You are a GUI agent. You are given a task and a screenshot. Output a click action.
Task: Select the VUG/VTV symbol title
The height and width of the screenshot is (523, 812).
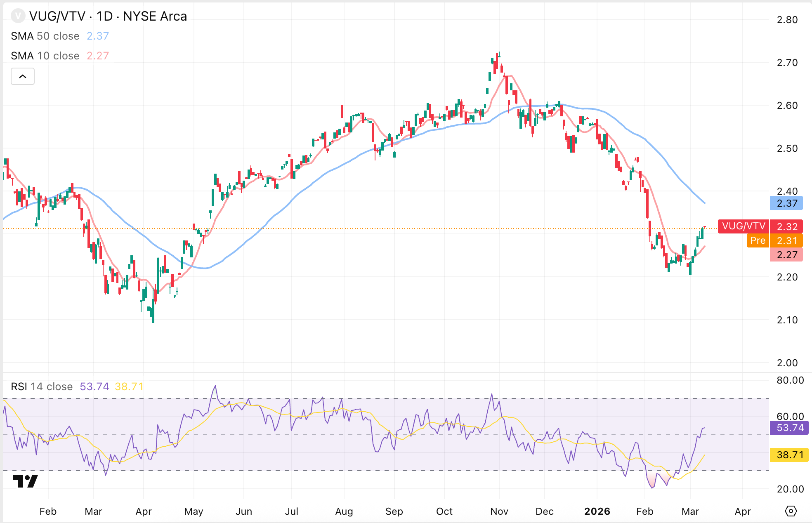click(108, 16)
